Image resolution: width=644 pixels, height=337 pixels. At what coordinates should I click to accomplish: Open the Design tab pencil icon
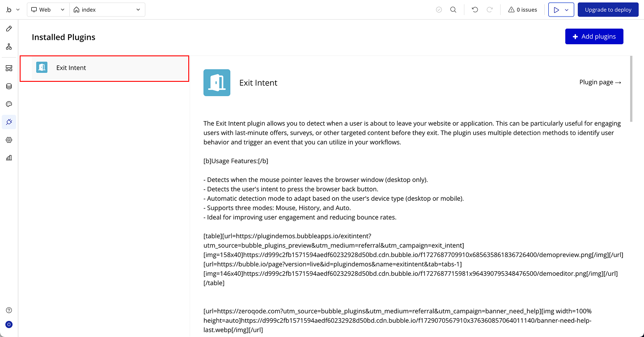point(9,29)
